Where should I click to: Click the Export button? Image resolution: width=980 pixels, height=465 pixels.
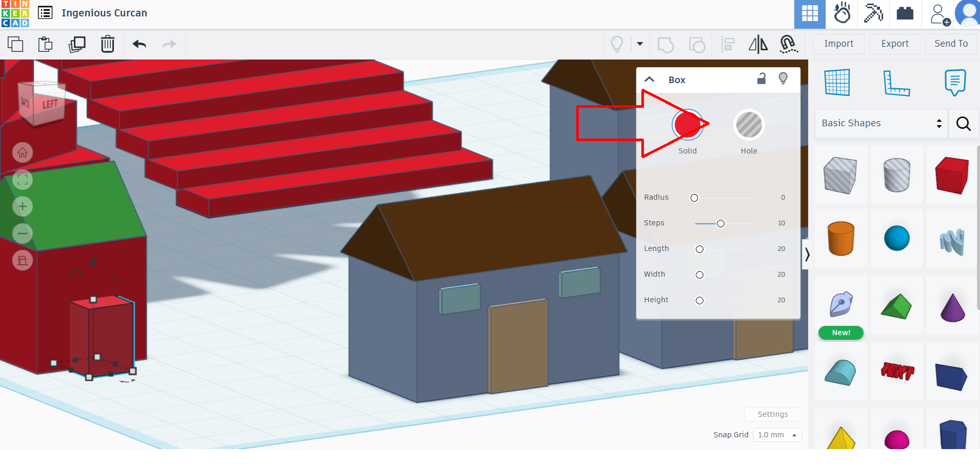click(895, 44)
